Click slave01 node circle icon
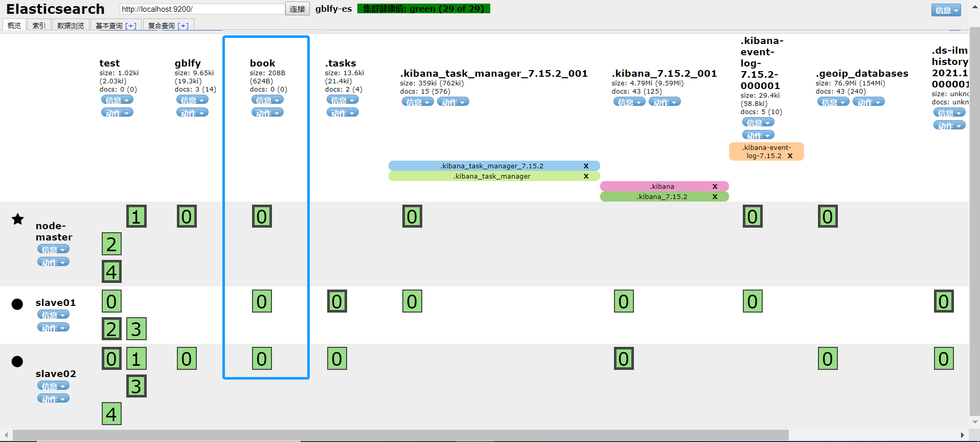The height and width of the screenshot is (442, 980). (17, 304)
